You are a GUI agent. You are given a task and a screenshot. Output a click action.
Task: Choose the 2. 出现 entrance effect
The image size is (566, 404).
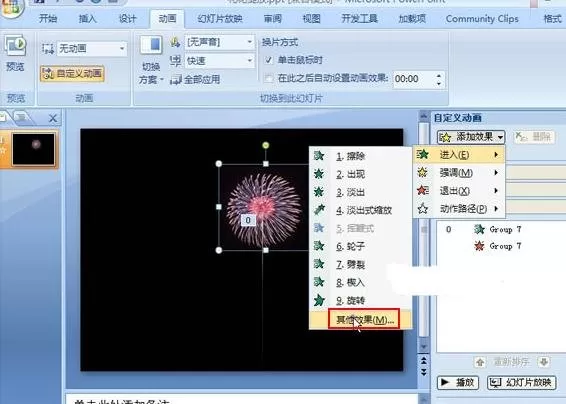(361, 174)
